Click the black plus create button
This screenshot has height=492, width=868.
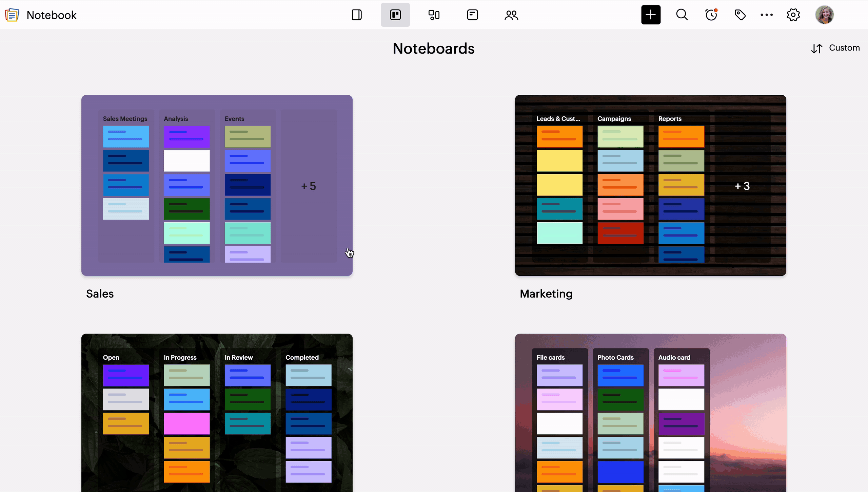(x=651, y=15)
